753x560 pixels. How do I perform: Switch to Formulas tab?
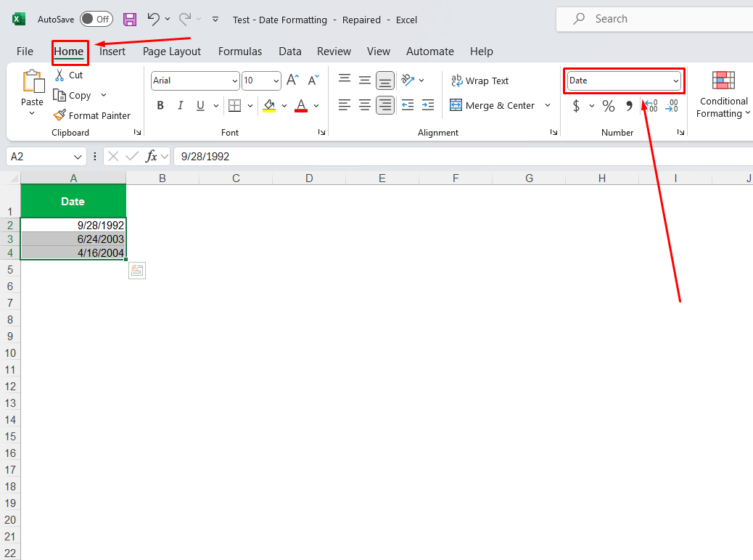[x=240, y=52]
